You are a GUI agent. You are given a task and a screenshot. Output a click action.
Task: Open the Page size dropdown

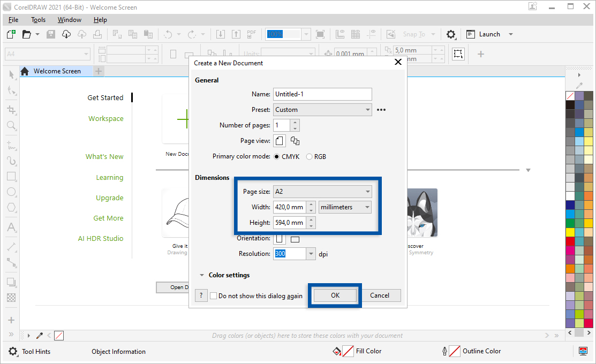368,191
